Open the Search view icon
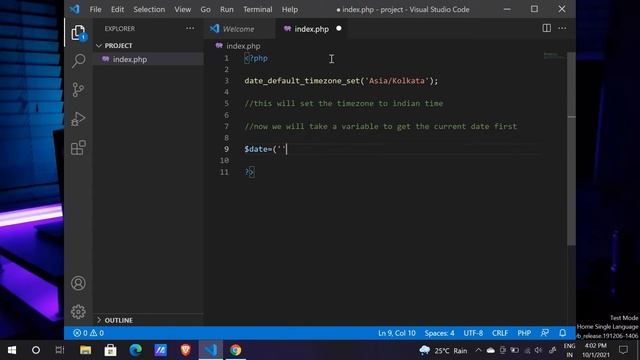 tap(78, 61)
